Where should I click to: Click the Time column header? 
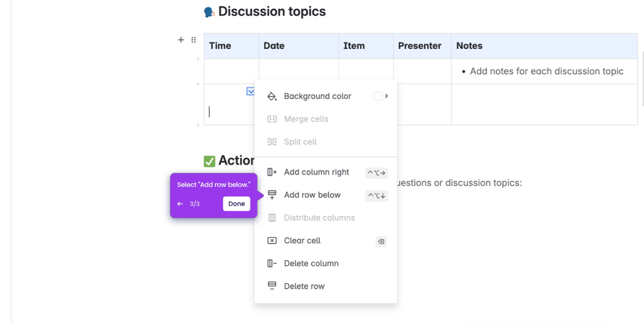(231, 46)
